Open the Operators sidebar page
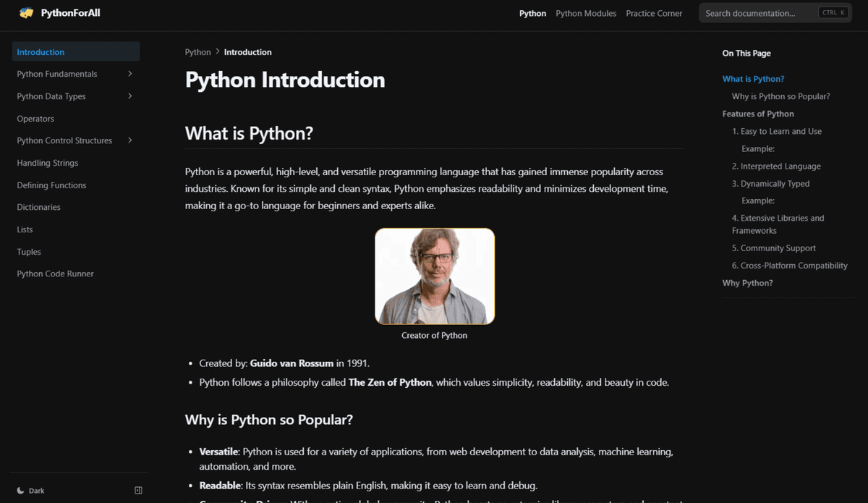The height and width of the screenshot is (503, 868). point(35,119)
